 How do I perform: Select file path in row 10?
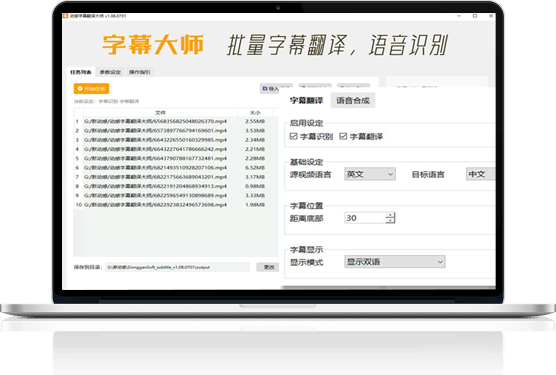coord(155,205)
